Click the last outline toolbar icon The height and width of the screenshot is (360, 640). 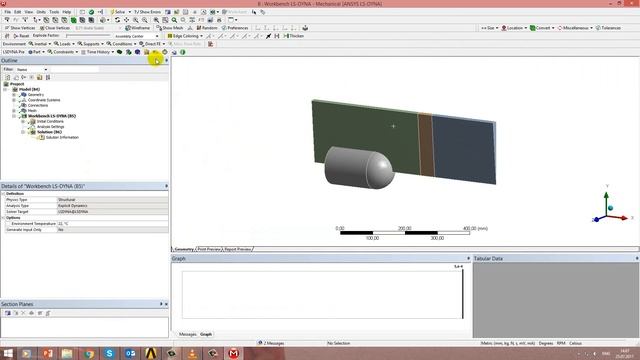(x=48, y=77)
